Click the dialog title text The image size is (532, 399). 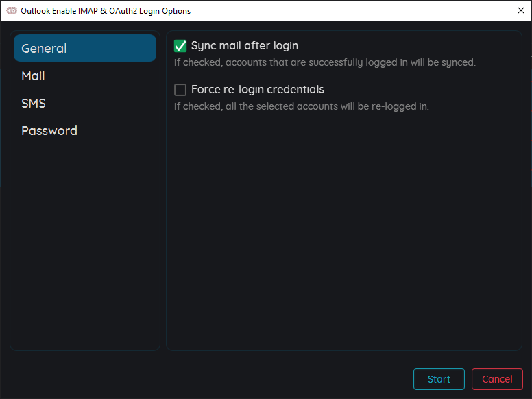click(x=106, y=11)
